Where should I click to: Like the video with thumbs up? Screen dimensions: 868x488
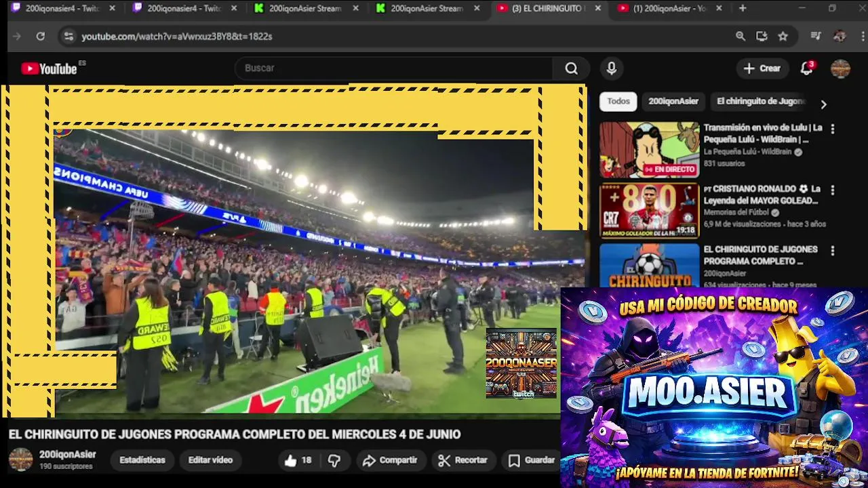pyautogui.click(x=298, y=460)
